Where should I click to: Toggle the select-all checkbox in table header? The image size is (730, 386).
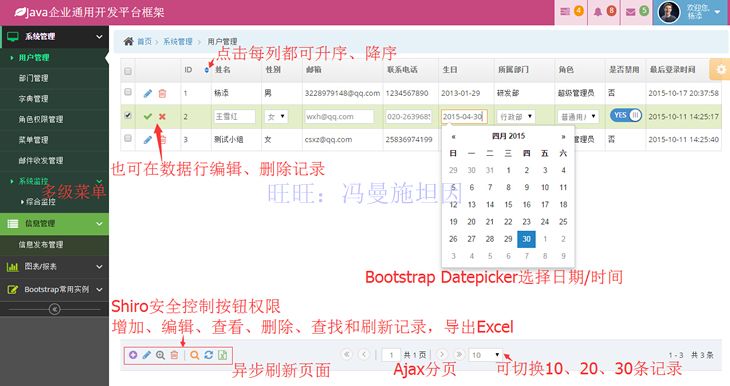[x=128, y=71]
